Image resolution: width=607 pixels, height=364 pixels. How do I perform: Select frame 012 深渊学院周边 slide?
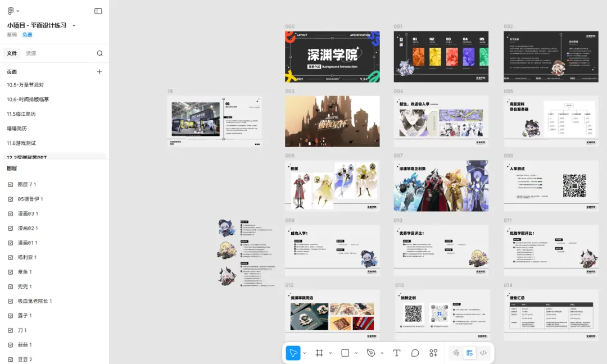[332, 315]
